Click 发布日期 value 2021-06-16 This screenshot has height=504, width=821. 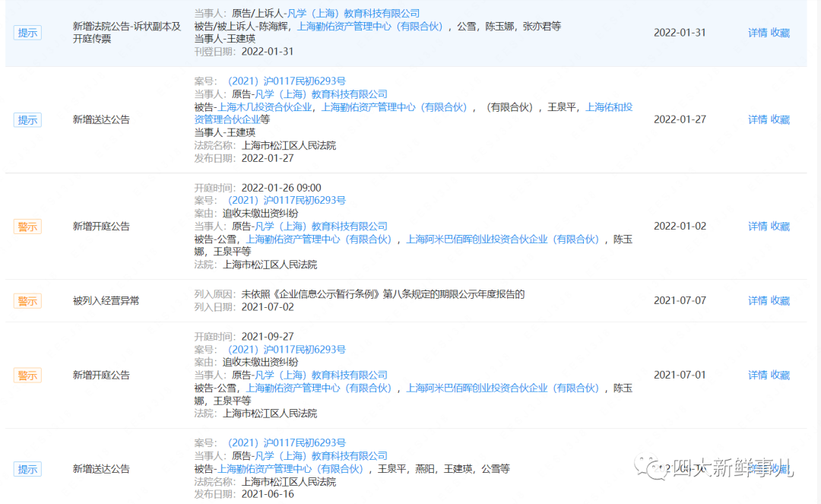coord(268,495)
